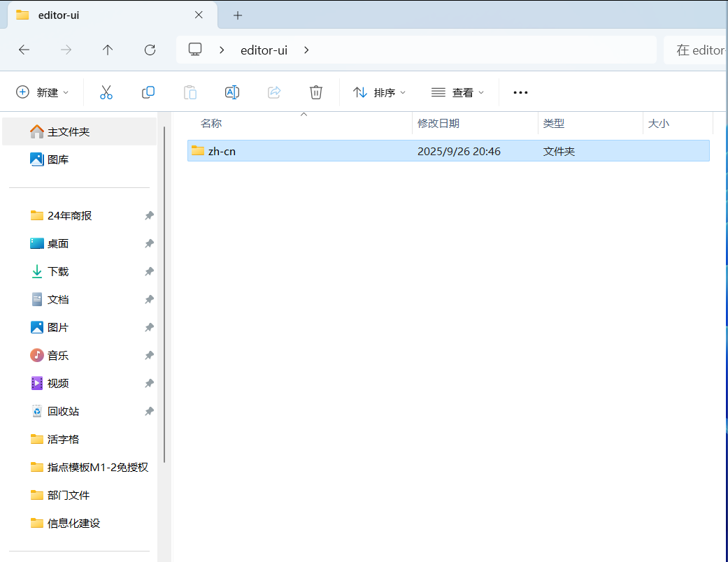728x562 pixels.
Task: Click the 名称 column header to sort
Action: pos(211,123)
